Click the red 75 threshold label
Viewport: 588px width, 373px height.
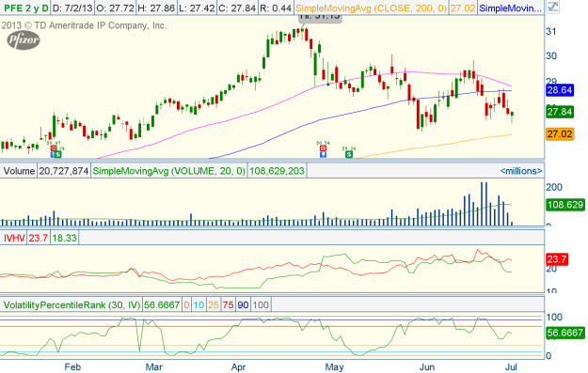click(x=228, y=304)
